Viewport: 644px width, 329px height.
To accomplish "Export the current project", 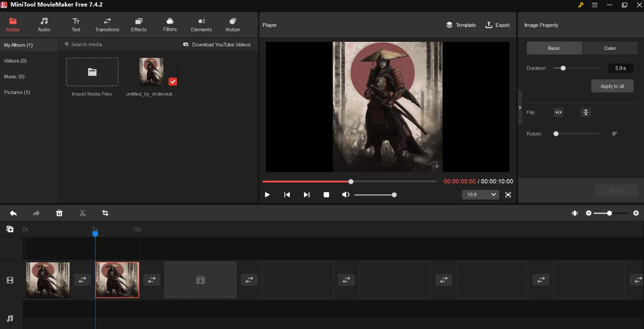I will [498, 25].
